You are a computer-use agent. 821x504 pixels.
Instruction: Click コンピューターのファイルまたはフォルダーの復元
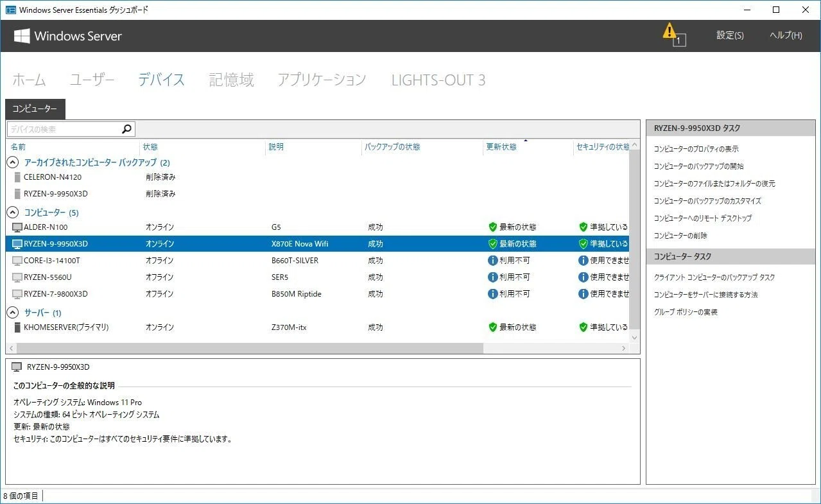[x=714, y=184]
